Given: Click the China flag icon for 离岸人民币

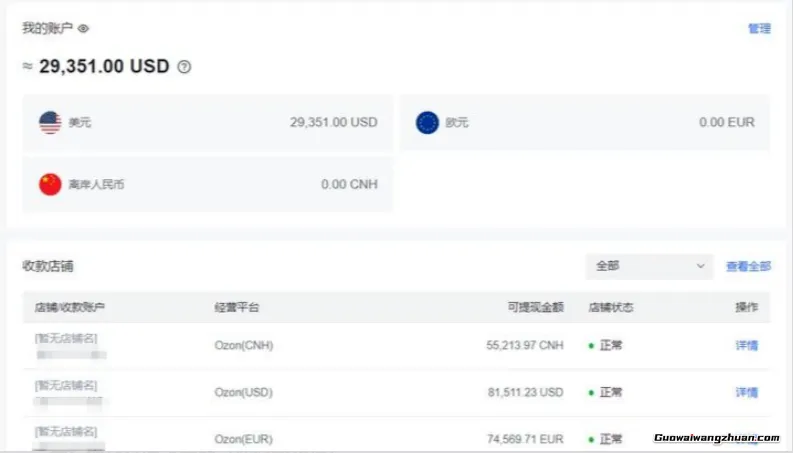Looking at the screenshot, I should click(50, 185).
